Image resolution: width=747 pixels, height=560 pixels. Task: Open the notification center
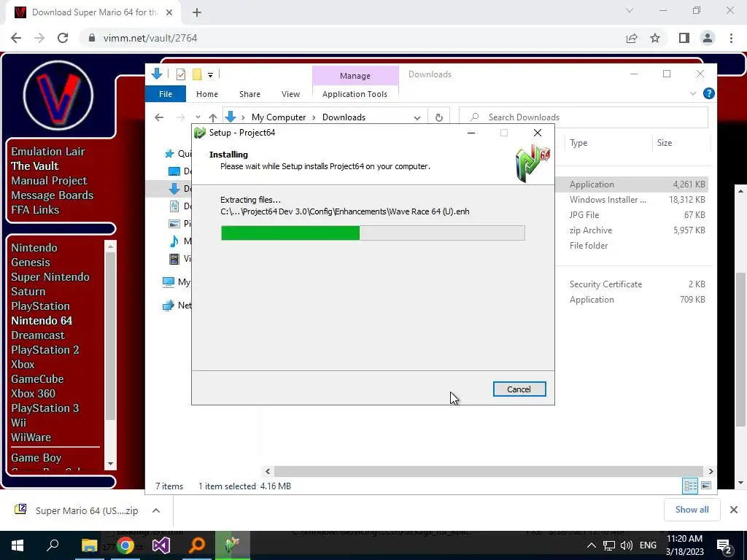[x=724, y=546]
